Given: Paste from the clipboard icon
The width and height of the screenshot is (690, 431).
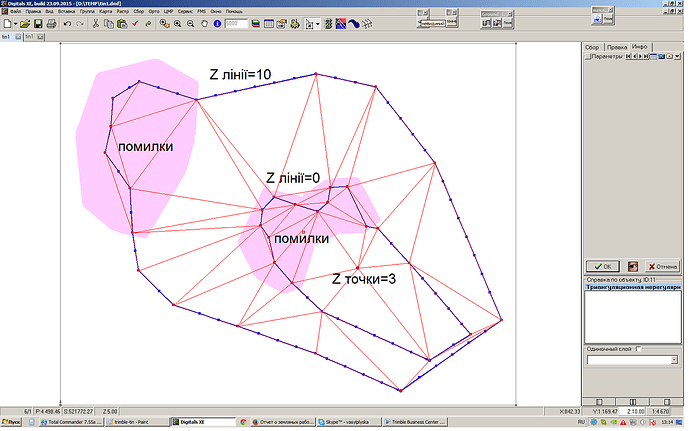Looking at the screenshot, I should [x=122, y=24].
